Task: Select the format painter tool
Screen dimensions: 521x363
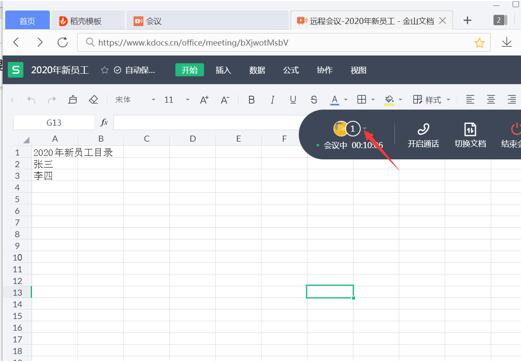Action: pyautogui.click(x=73, y=99)
